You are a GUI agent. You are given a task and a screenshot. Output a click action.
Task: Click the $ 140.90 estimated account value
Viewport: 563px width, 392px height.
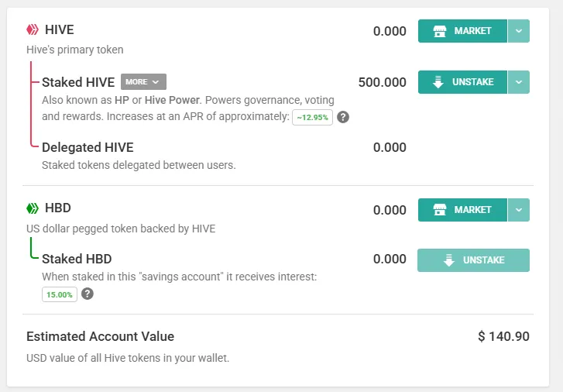503,336
